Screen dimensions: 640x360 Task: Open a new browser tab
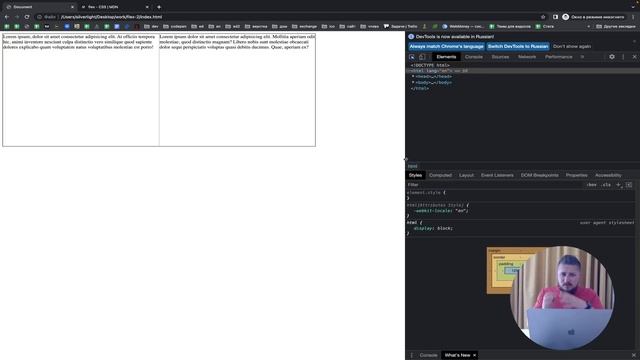pyautogui.click(x=159, y=7)
